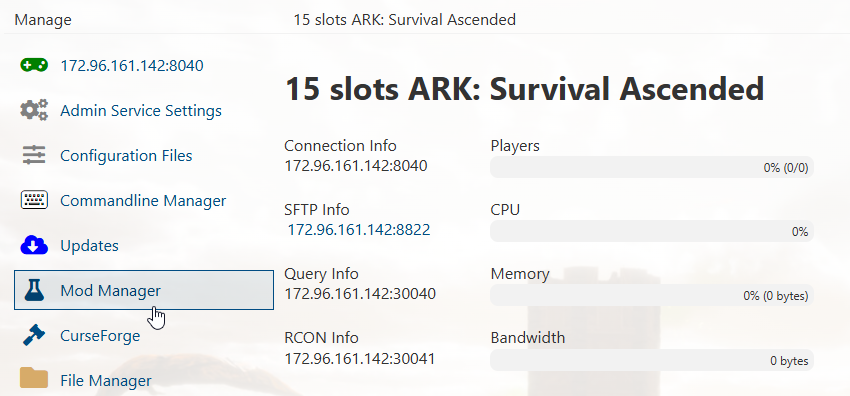Open Admin Service Settings
850x396 pixels.
(141, 111)
